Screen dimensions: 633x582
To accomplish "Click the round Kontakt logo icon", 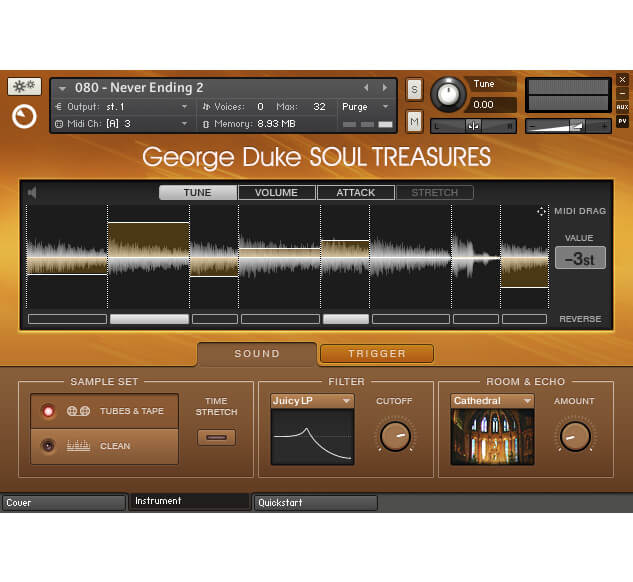I will [24, 117].
